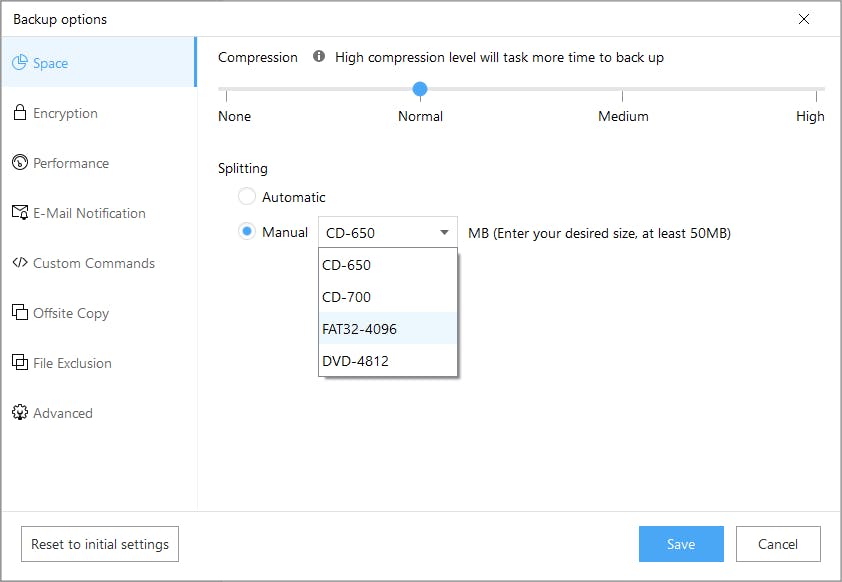This screenshot has height=582, width=842.
Task: Click the Offsite Copy icon
Action: (19, 313)
